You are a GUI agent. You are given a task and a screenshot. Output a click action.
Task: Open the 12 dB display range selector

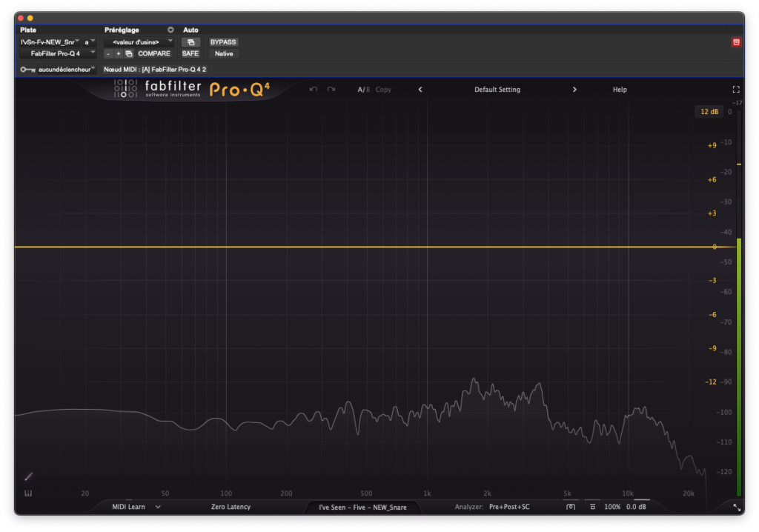tap(709, 112)
